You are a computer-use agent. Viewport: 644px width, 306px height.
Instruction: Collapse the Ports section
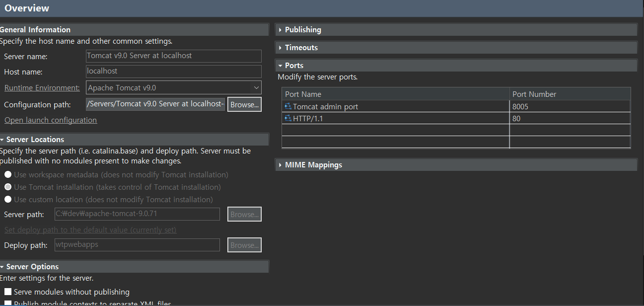tap(281, 66)
